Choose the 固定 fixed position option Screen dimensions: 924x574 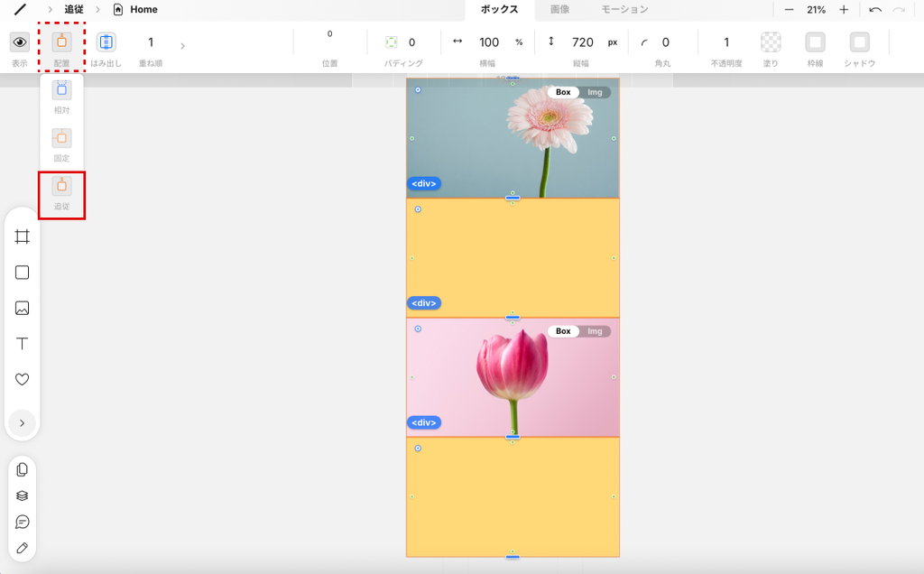61,139
